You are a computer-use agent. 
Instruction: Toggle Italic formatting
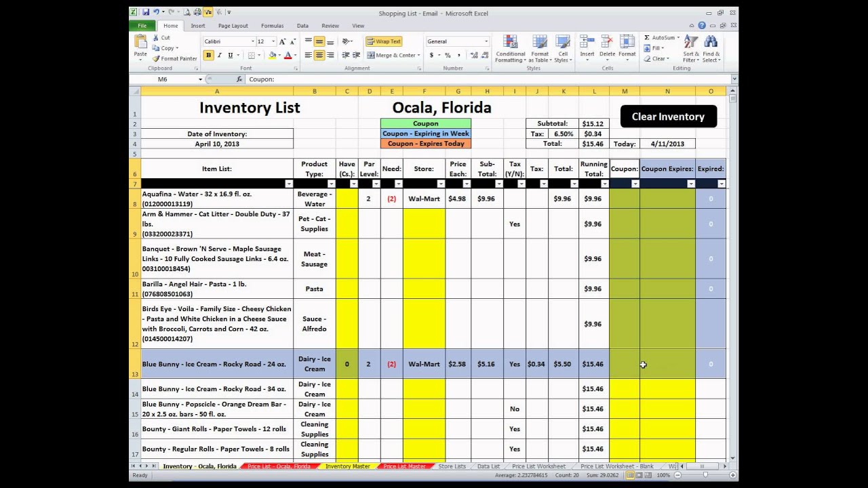point(220,56)
